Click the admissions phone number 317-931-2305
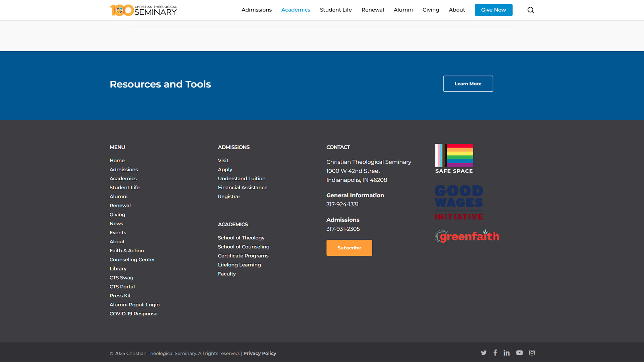 click(x=343, y=229)
